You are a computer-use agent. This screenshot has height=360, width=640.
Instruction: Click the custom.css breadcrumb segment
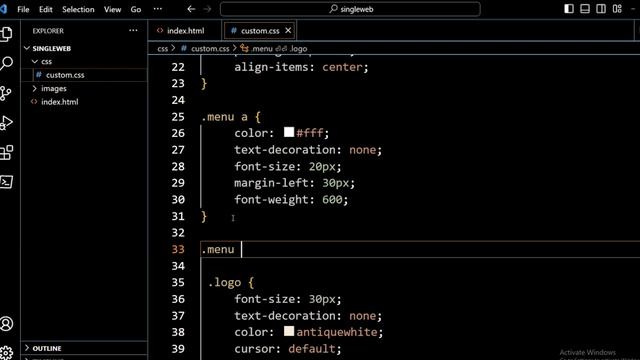pyautogui.click(x=205, y=48)
